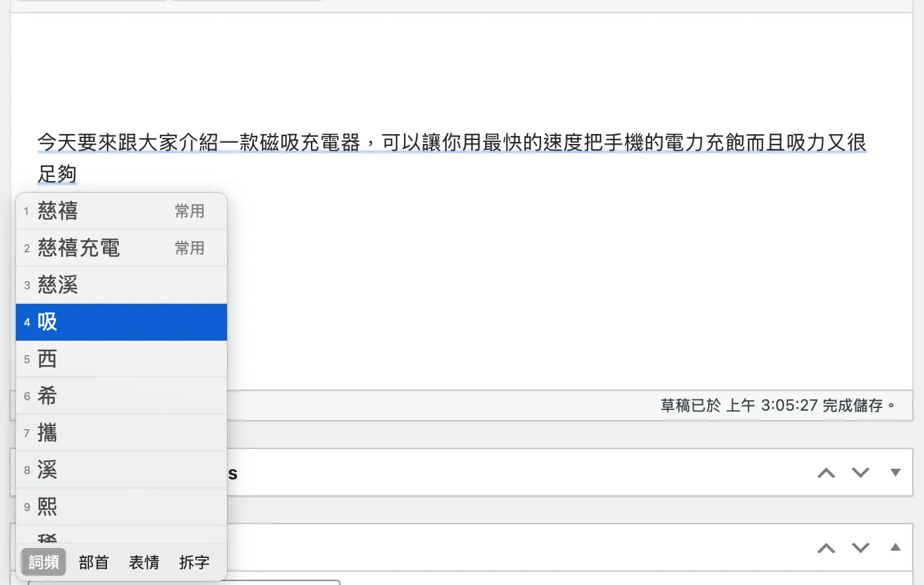Choose candidate 3 慈溪
This screenshot has width=924, height=585.
tap(121, 285)
